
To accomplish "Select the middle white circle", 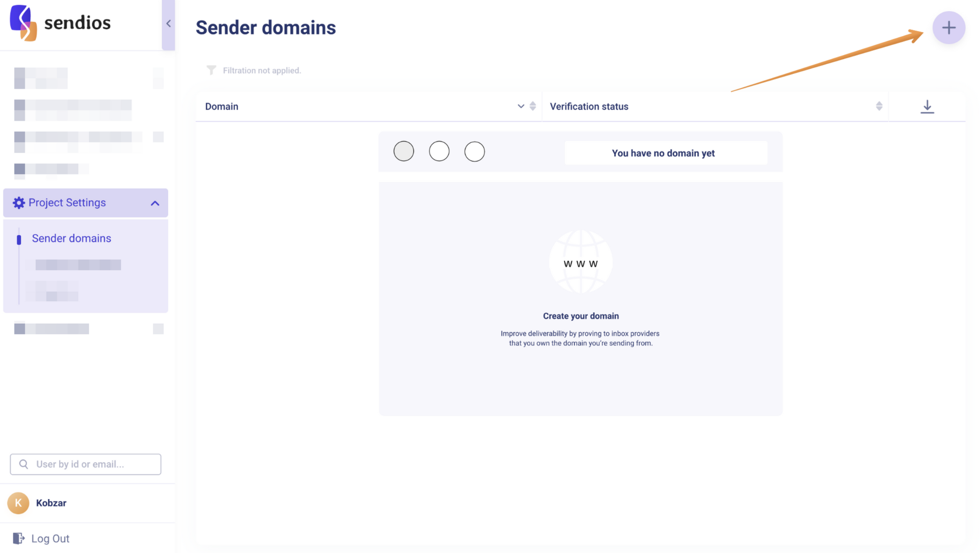I will [x=439, y=151].
